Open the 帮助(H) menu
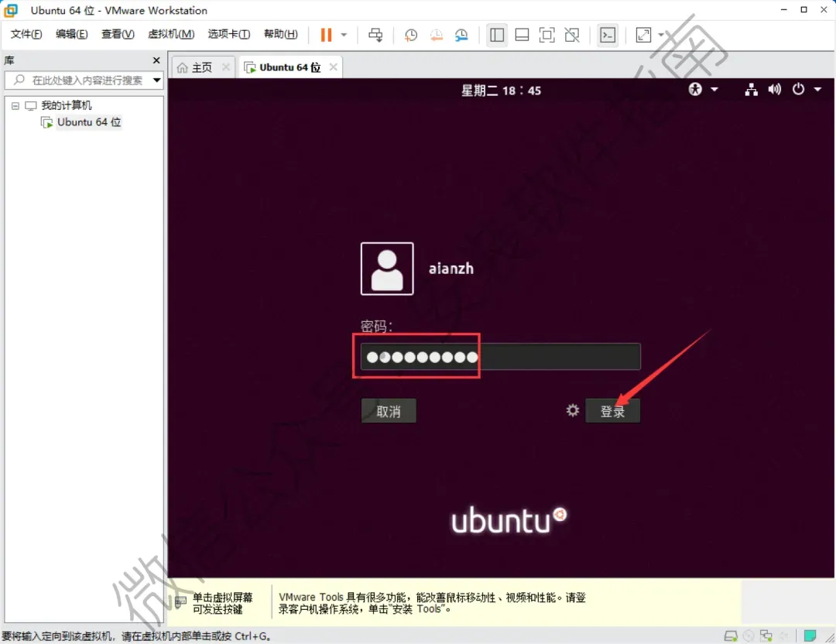The height and width of the screenshot is (644, 836). click(281, 34)
